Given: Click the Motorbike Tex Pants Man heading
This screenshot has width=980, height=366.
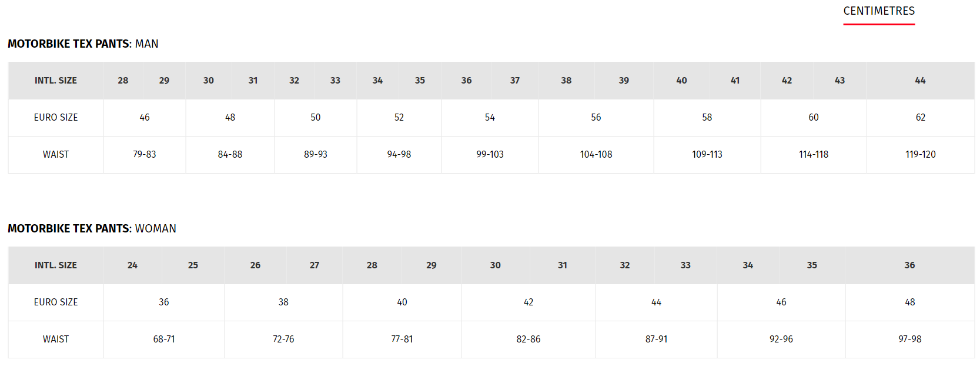Looking at the screenshot, I should tap(83, 44).
